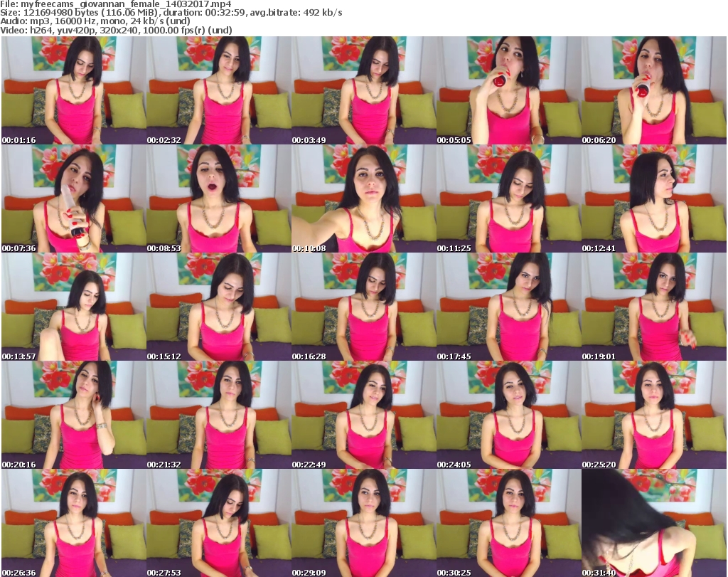Choose the still labeled 00:29:09

tap(364, 523)
